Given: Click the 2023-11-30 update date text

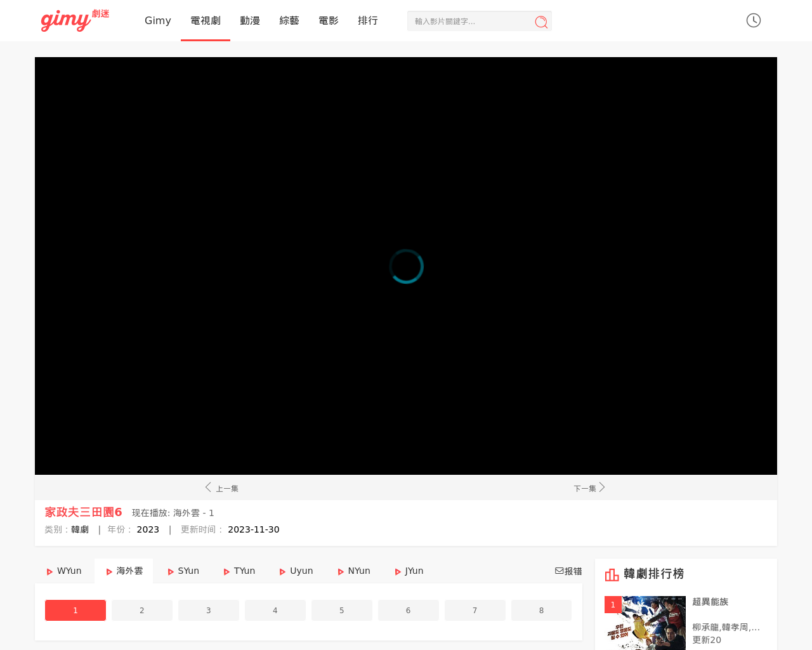Looking at the screenshot, I should [254, 529].
